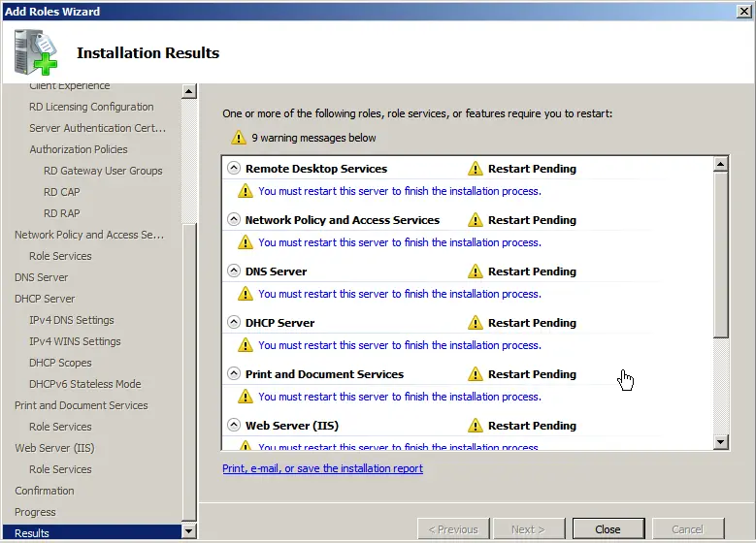Viewport: 756px width, 543px height.
Task: Click warning icon beside Web Server (IIS) Restart Pending
Action: pos(476,426)
